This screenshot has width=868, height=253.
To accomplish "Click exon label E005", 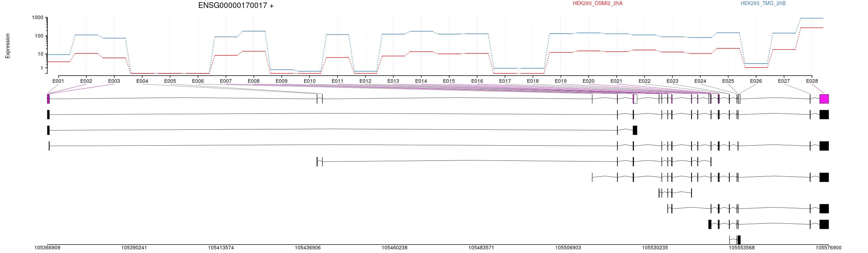I will point(170,81).
